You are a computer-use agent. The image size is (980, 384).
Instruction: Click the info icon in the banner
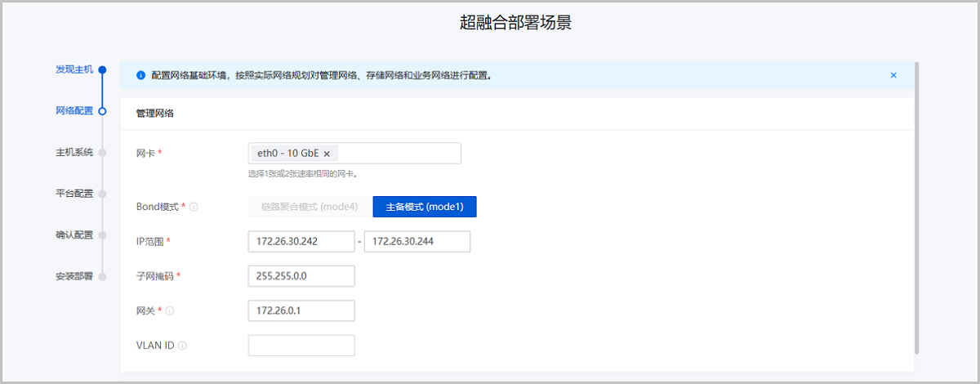(x=140, y=75)
